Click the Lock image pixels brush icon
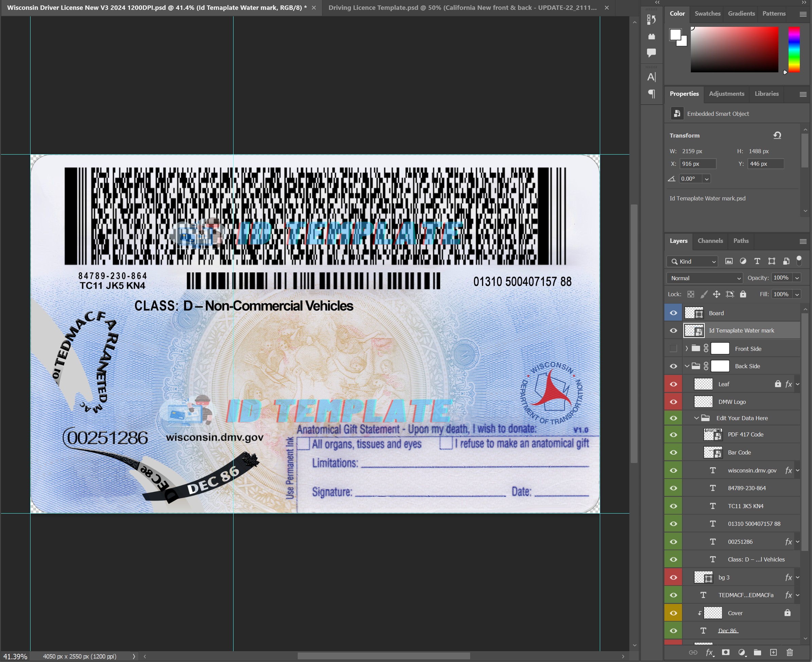Image resolution: width=812 pixels, height=662 pixels. (703, 294)
